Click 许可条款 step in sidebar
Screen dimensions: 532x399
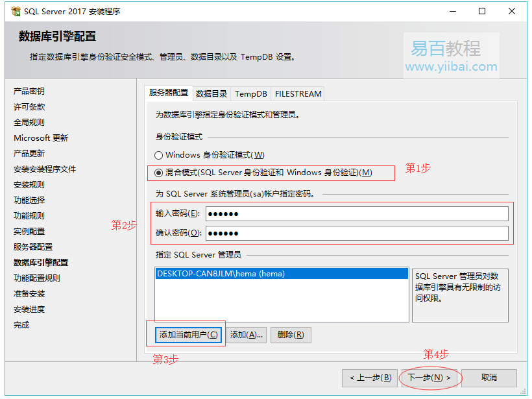point(29,107)
